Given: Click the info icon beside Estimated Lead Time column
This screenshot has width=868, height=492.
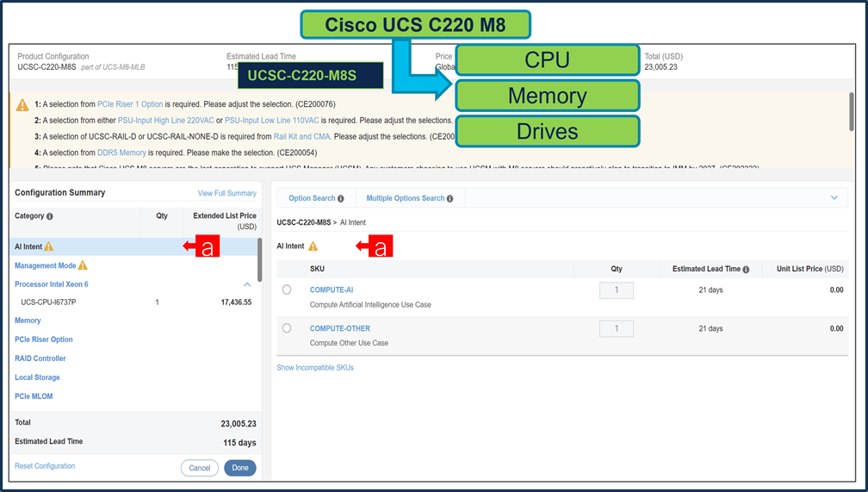Looking at the screenshot, I should 746,270.
